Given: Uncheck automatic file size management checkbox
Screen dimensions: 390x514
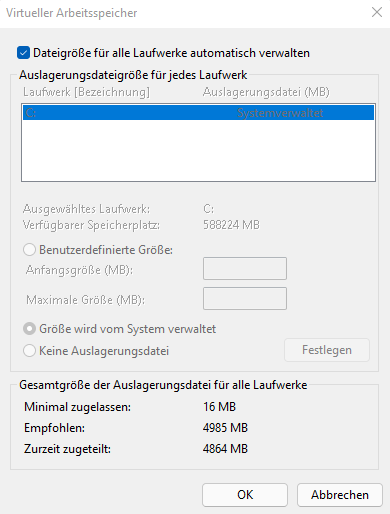Looking at the screenshot, I should click(x=23, y=53).
